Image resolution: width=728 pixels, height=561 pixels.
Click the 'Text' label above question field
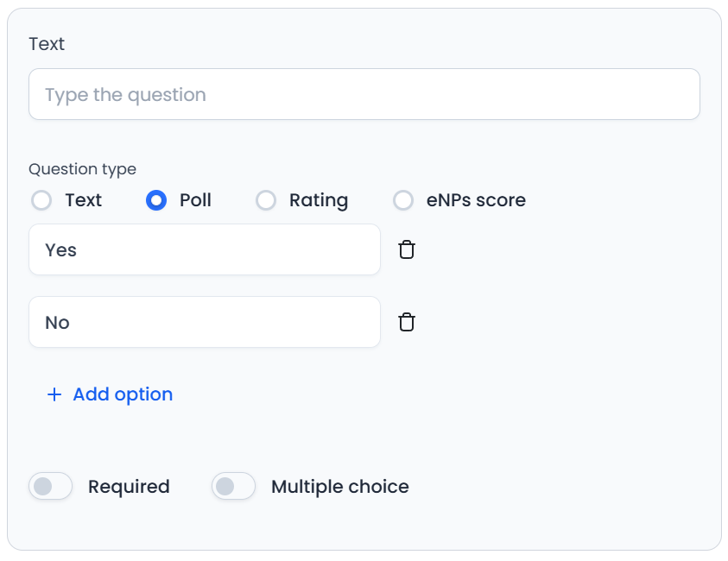point(47,44)
